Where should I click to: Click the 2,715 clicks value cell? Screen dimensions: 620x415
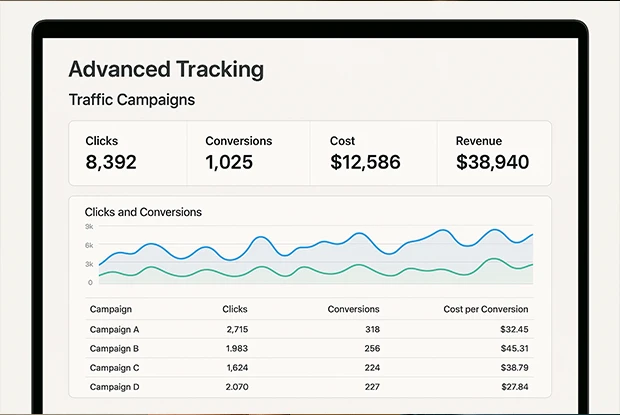tap(236, 329)
